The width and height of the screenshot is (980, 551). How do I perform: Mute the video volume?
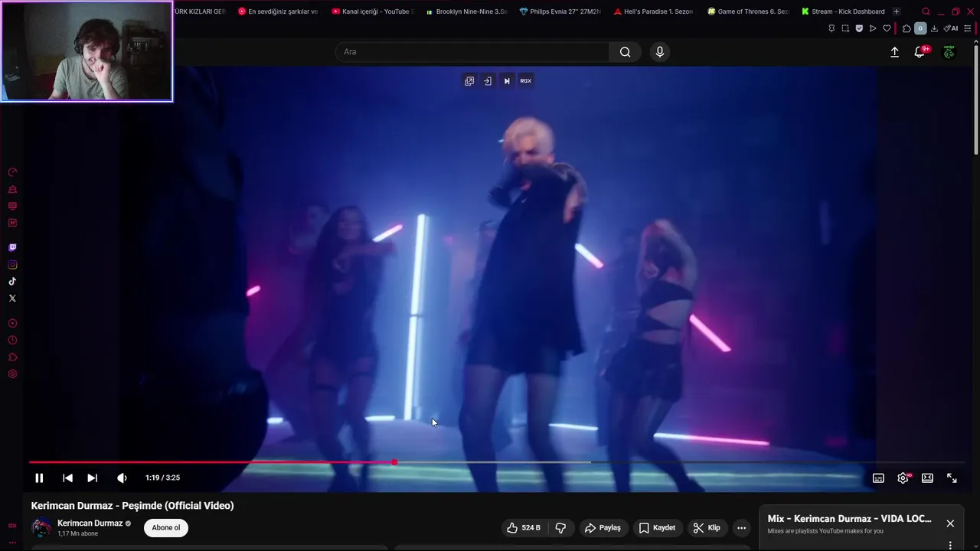(x=122, y=478)
